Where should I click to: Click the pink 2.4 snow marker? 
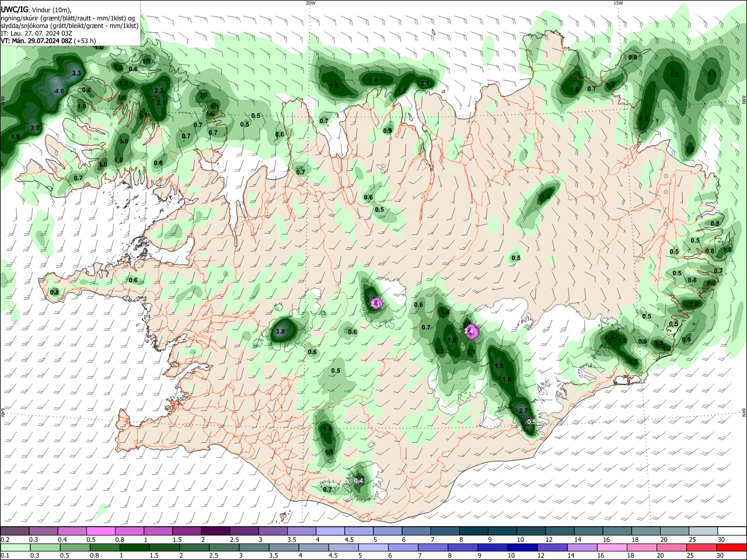click(469, 331)
